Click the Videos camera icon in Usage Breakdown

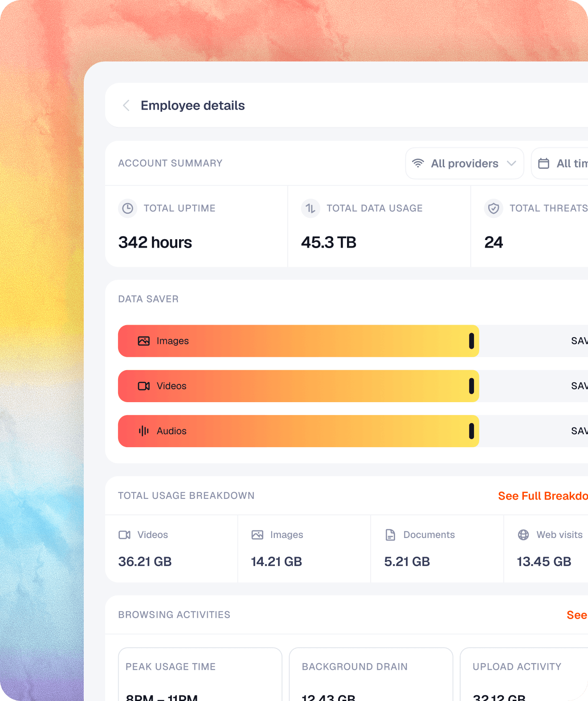(x=125, y=534)
